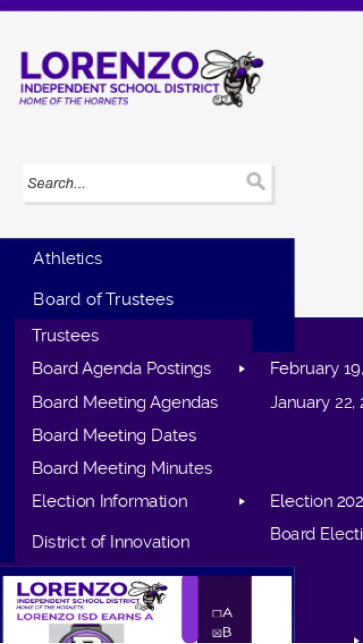The height and width of the screenshot is (644, 363).
Task: Open Board Meeting Agendas page
Action: point(125,402)
